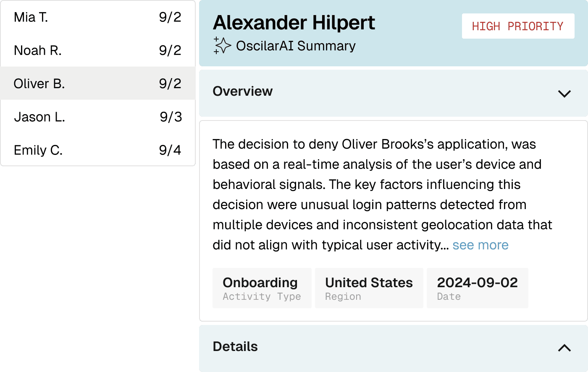Click the 9/3 date beside Jason L.
The image size is (588, 372).
[x=171, y=117]
